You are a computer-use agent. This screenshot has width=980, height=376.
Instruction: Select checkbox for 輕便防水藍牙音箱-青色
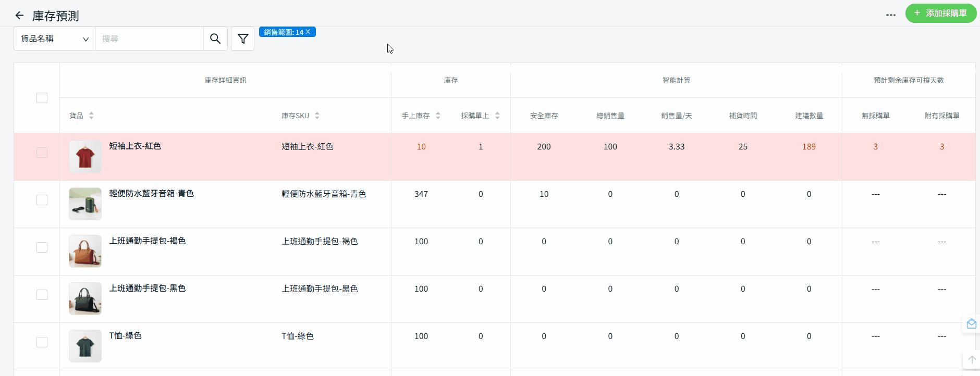tap(42, 200)
